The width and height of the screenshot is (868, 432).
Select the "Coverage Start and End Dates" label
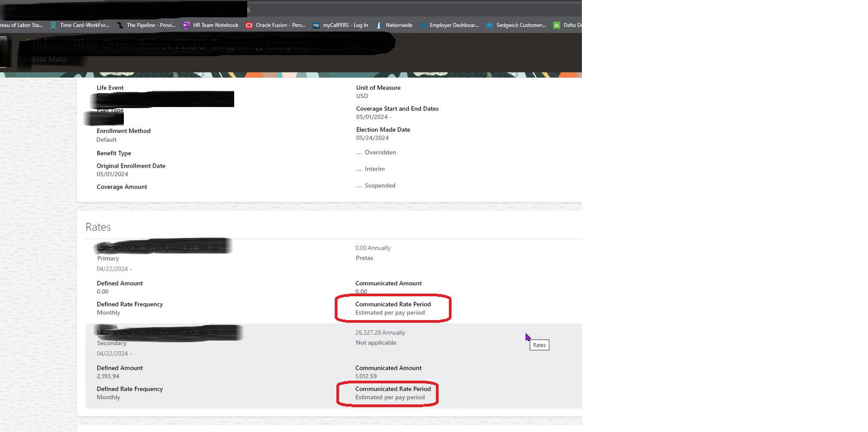click(397, 109)
